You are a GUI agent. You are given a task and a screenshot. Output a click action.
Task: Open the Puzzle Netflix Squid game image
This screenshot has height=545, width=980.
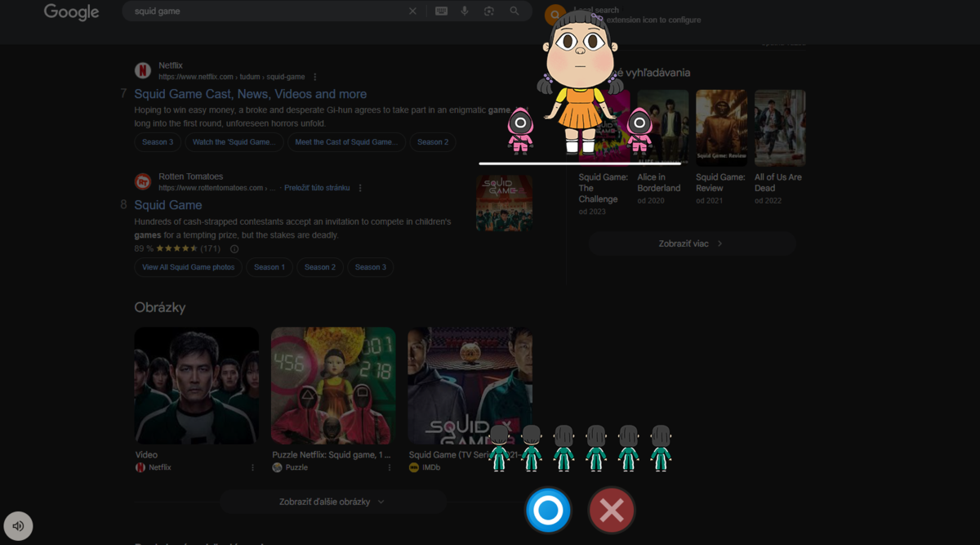point(333,386)
